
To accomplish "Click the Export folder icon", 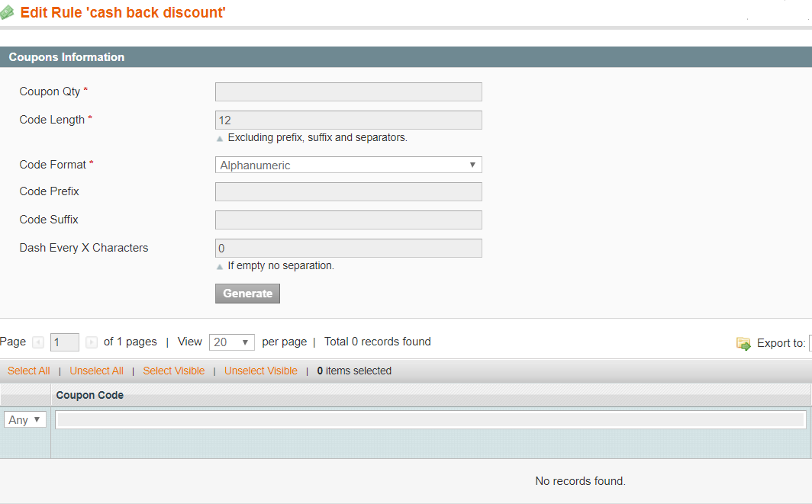I will [743, 344].
